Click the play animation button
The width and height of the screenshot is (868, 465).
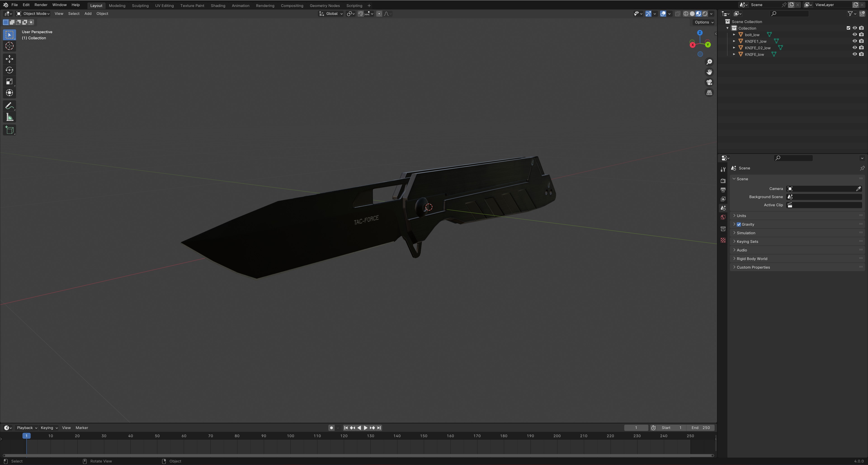pyautogui.click(x=366, y=428)
